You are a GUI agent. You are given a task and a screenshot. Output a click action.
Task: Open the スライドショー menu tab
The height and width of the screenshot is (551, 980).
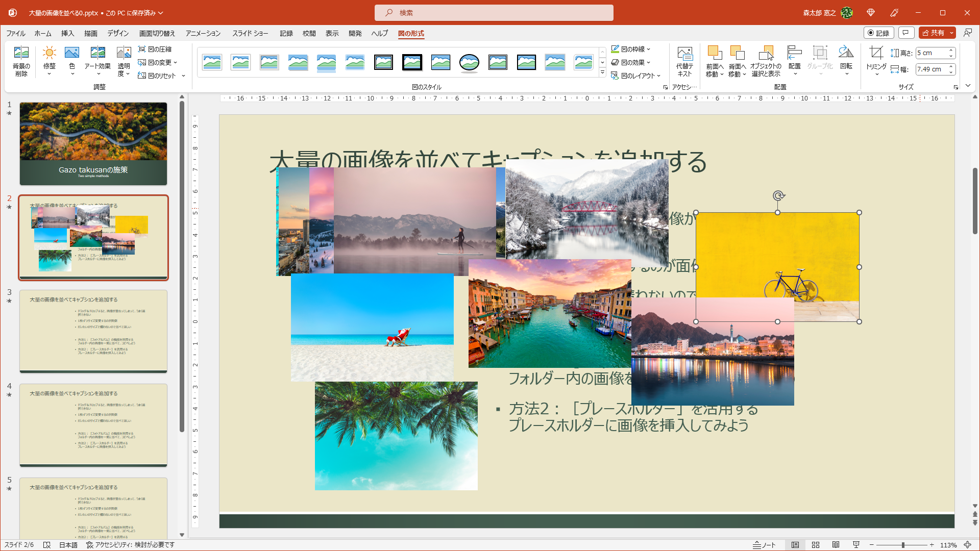coord(251,33)
